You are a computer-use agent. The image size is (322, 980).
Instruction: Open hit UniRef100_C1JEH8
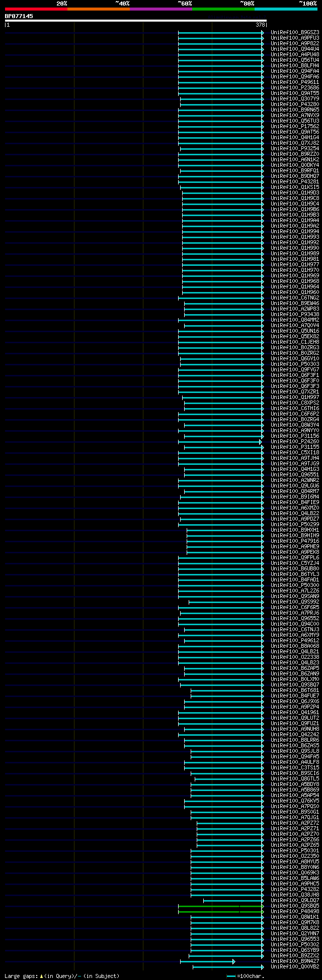[x=295, y=342]
